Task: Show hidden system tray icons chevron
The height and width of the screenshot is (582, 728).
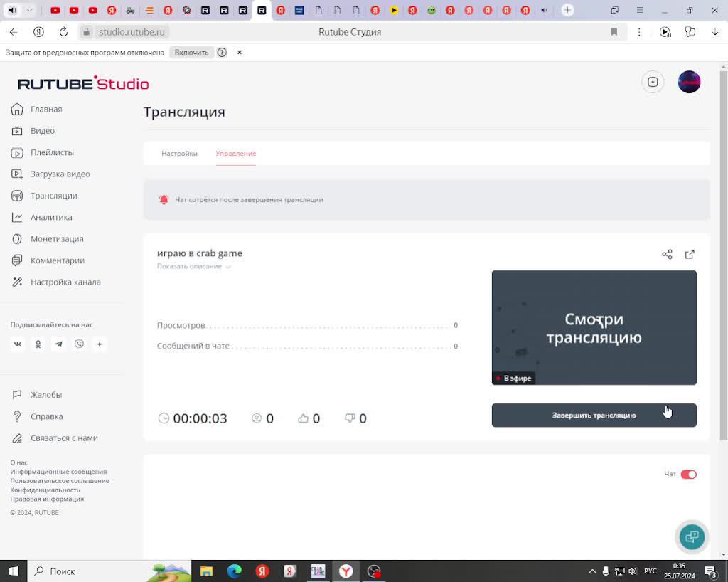Action: pos(592,571)
